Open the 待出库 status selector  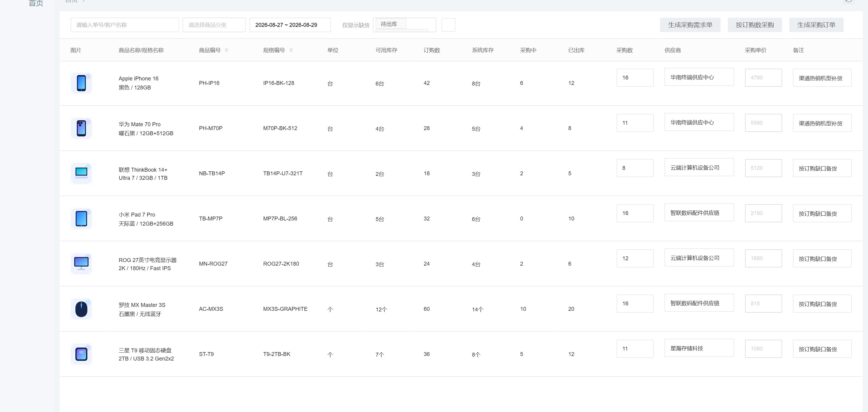(x=404, y=25)
